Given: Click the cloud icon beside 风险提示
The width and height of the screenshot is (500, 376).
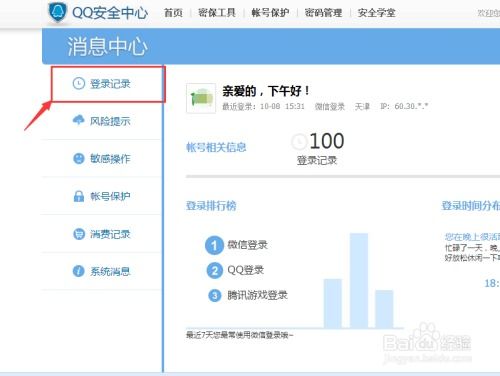Looking at the screenshot, I should 79,120.
